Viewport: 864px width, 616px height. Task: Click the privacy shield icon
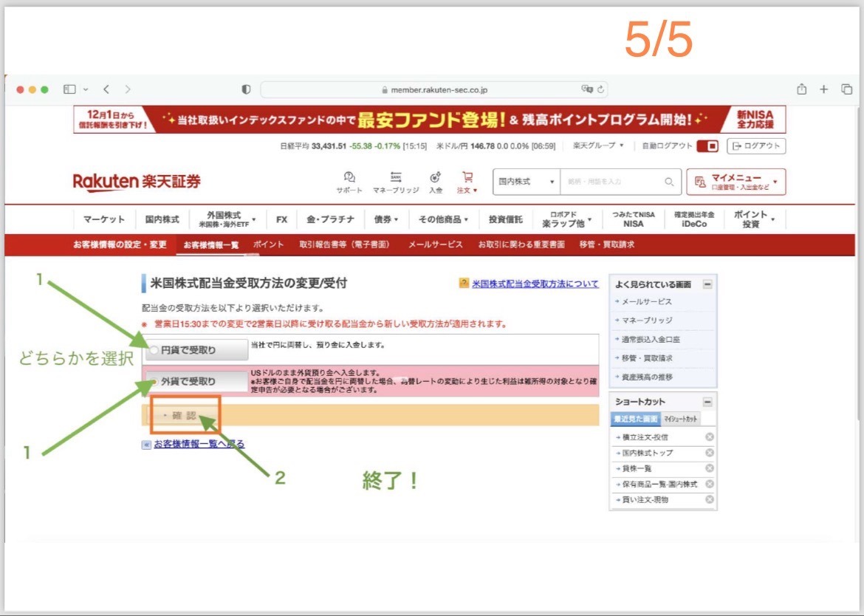coord(247,89)
